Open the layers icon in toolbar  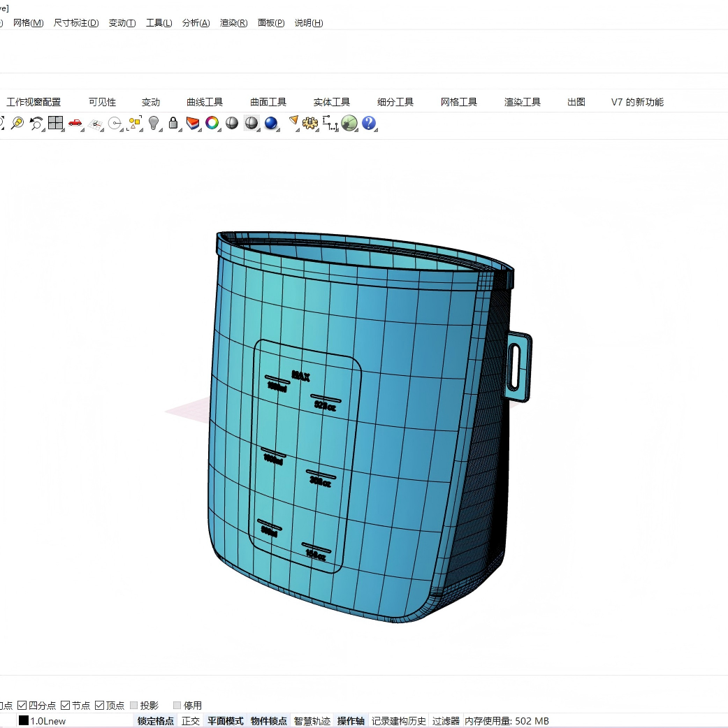pos(193,123)
